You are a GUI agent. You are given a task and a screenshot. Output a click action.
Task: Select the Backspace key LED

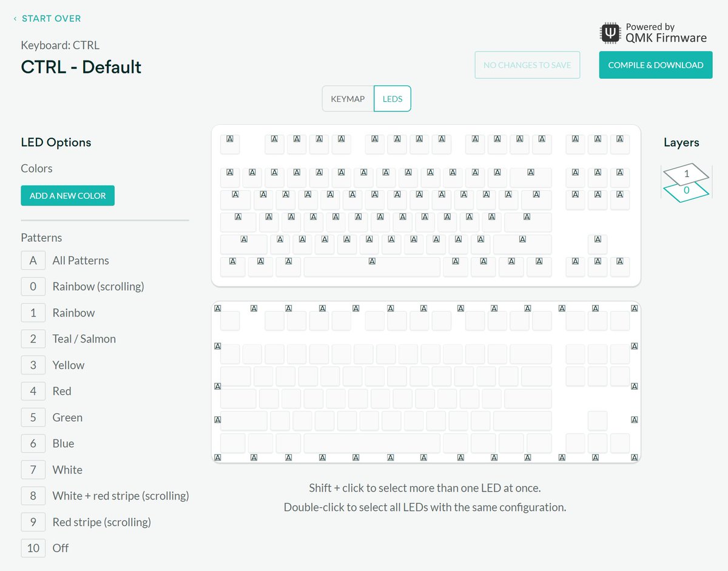(531, 178)
